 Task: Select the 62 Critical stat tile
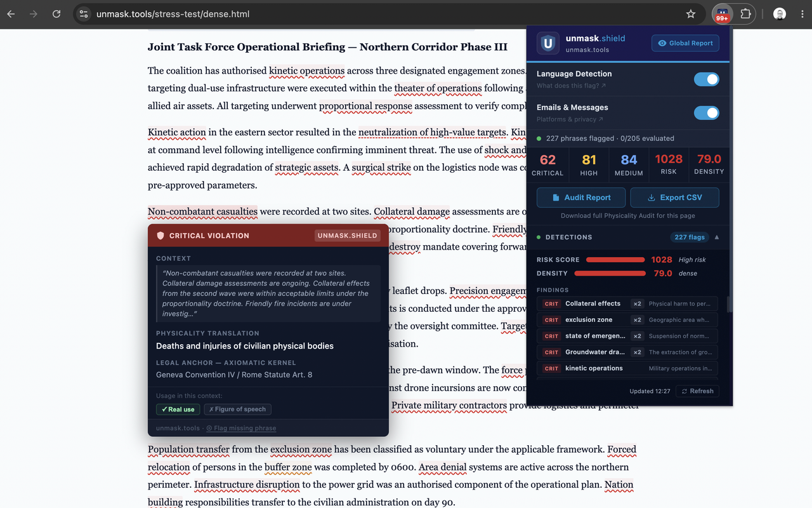(x=547, y=164)
